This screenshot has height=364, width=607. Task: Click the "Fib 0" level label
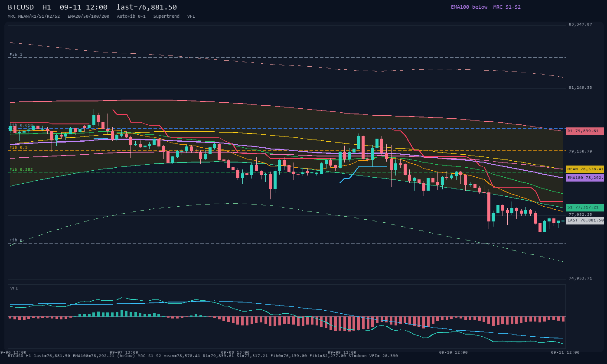pos(16,240)
